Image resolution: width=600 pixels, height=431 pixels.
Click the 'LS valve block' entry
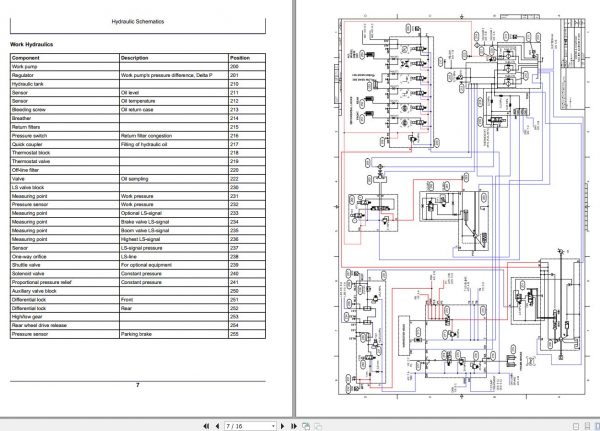65,188
